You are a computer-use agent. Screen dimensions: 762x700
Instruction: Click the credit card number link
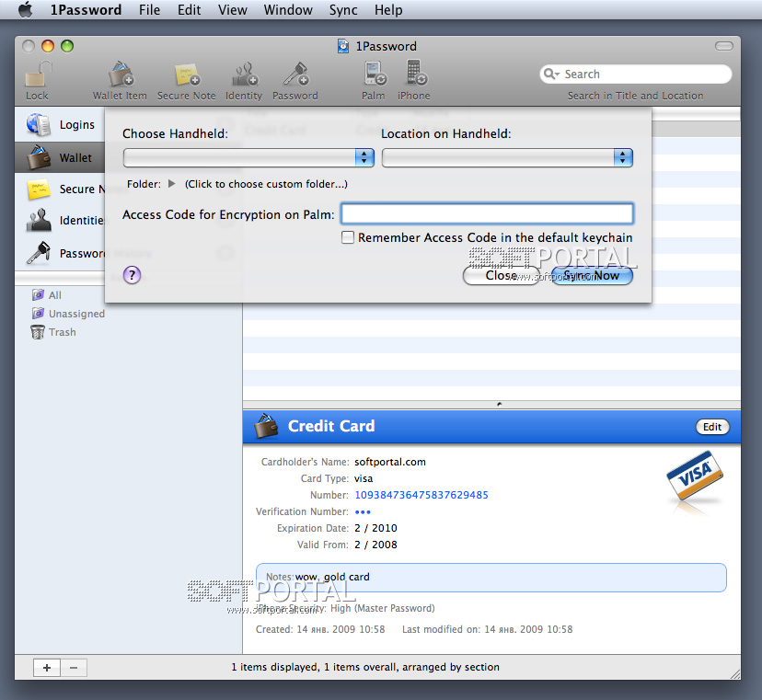(x=421, y=495)
